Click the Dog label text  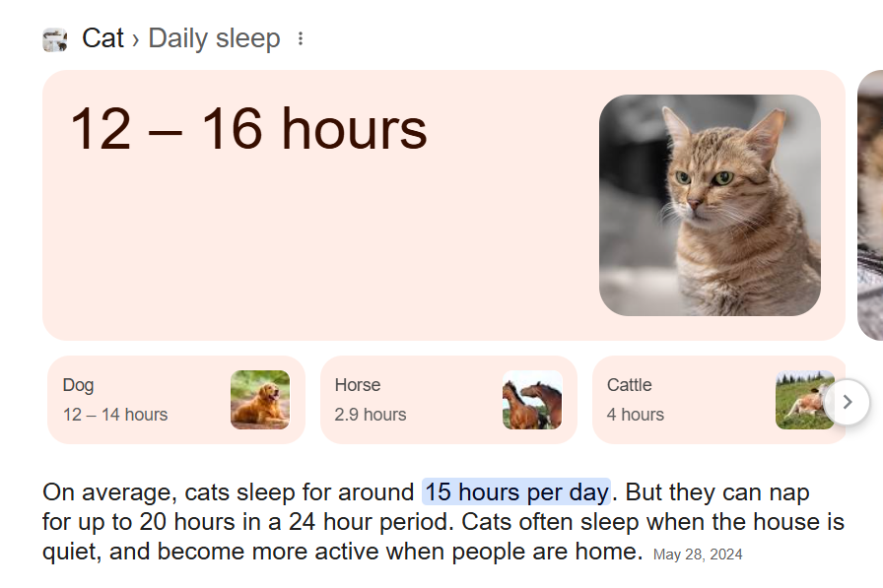(78, 385)
